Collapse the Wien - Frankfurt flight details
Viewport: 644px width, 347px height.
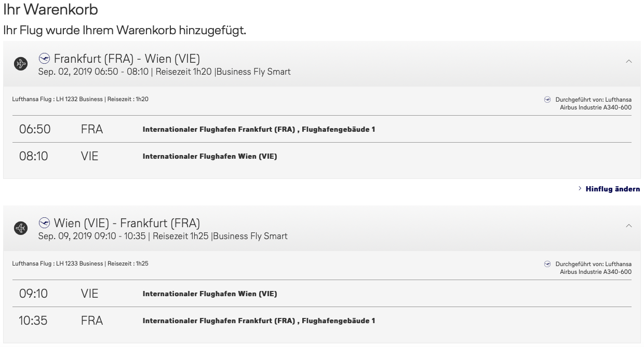tap(629, 226)
